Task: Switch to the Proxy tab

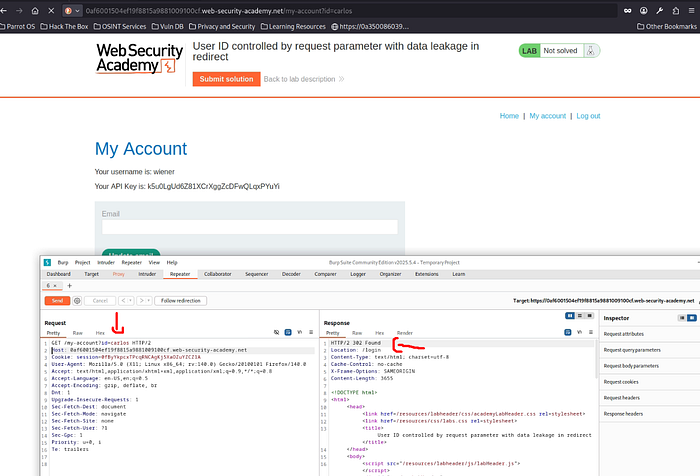Action: click(119, 274)
